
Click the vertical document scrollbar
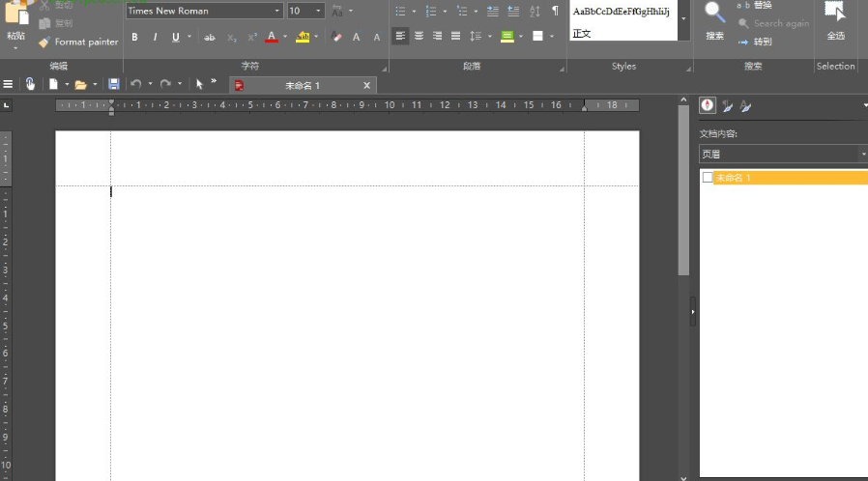pyautogui.click(x=683, y=193)
